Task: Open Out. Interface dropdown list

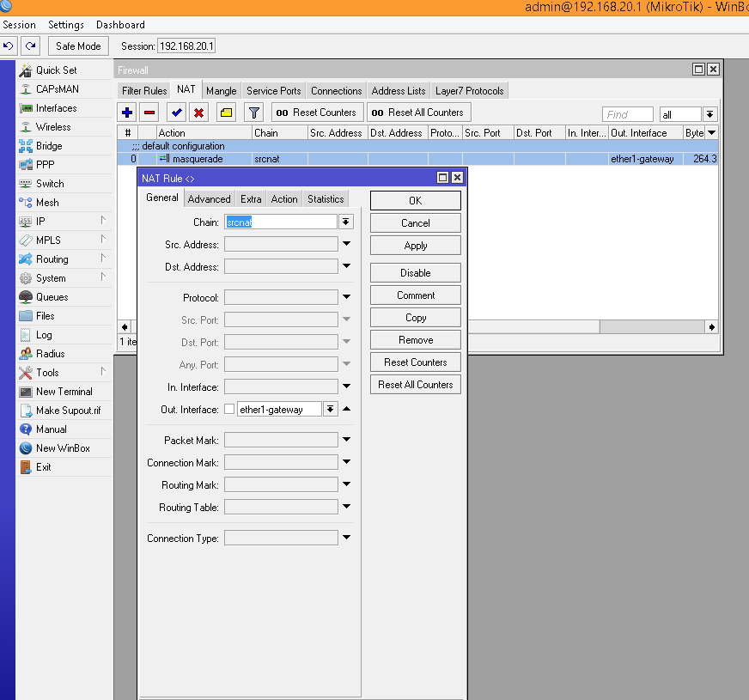Action: (330, 409)
